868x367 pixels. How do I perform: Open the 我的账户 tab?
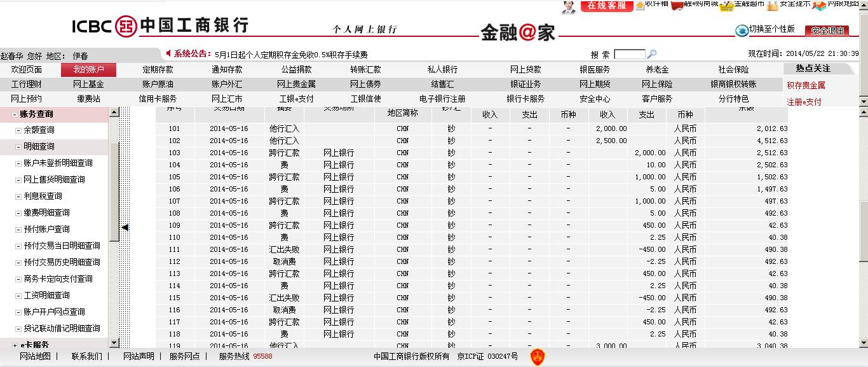[x=88, y=70]
